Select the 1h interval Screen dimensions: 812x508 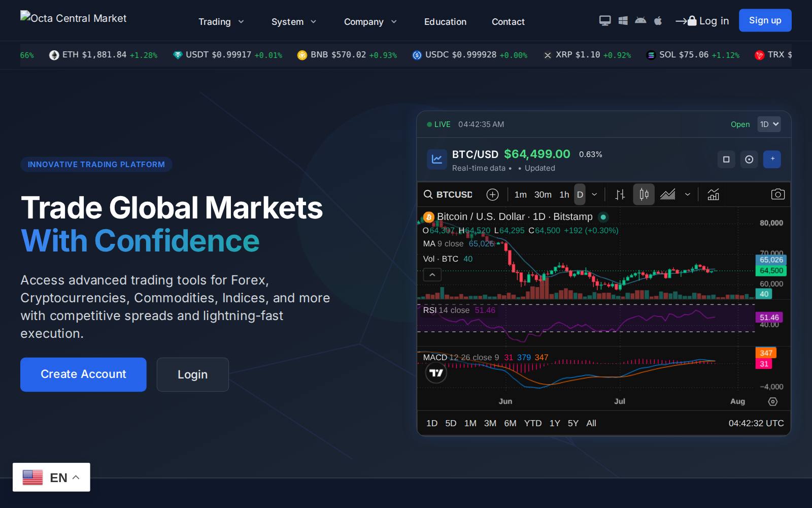click(564, 195)
